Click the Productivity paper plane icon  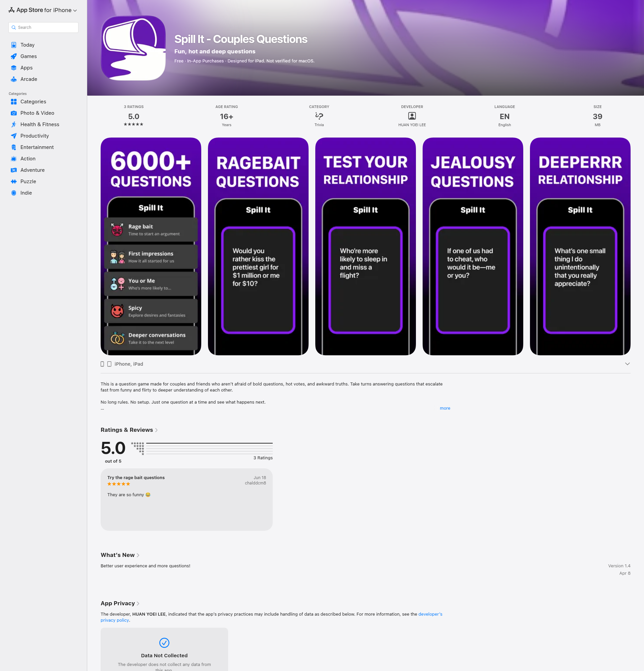point(14,136)
